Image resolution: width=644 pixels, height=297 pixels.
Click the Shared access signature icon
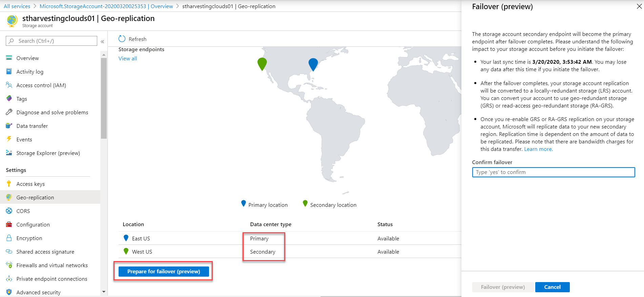[x=9, y=252]
